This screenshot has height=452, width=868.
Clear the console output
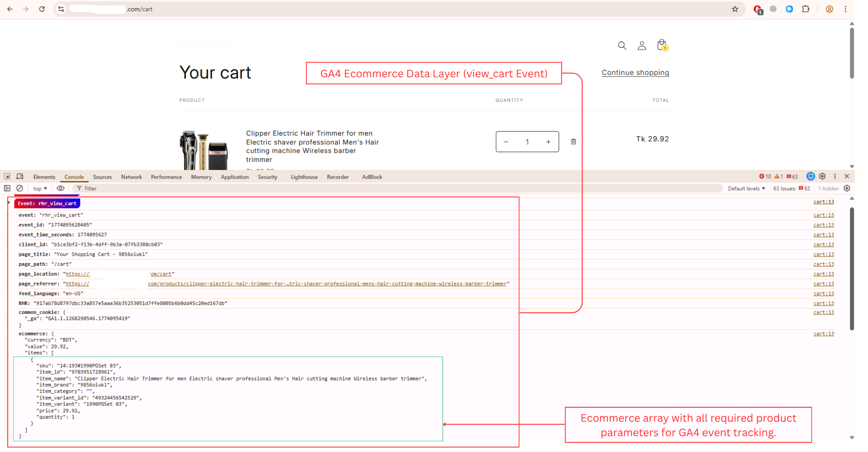coord(19,188)
